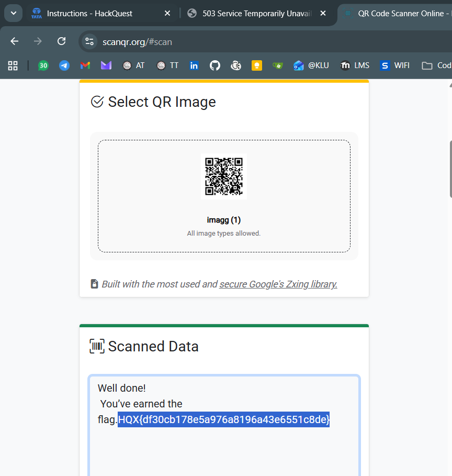Click the Chrome apps grid icon
This screenshot has height=476, width=452.
[x=13, y=65]
